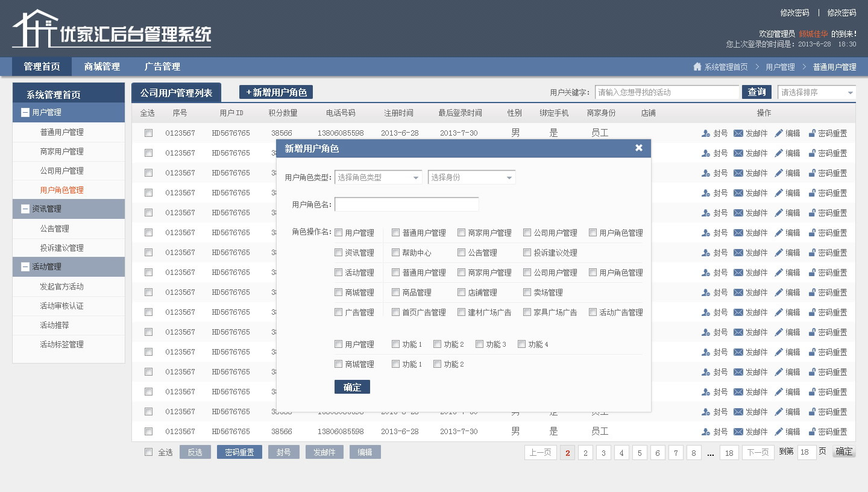Click the 密码重置 lock icon in the first row
The height and width of the screenshot is (492, 868).
pyautogui.click(x=812, y=133)
